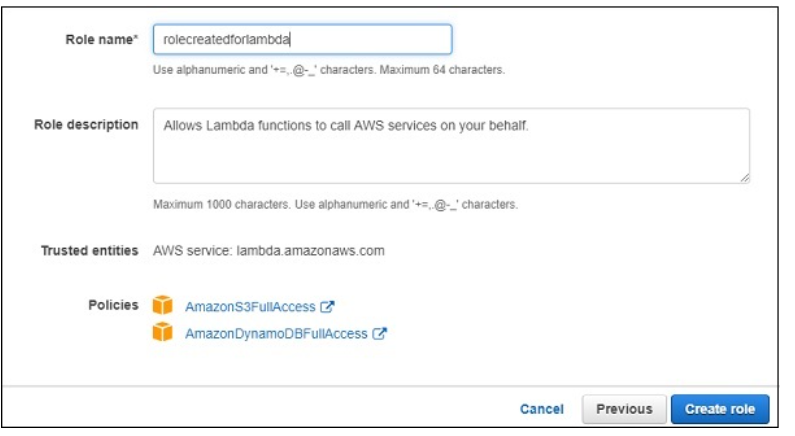The height and width of the screenshot is (436, 795).
Task: Click the AmazonS3FullAccess policy box icon
Action: point(162,306)
